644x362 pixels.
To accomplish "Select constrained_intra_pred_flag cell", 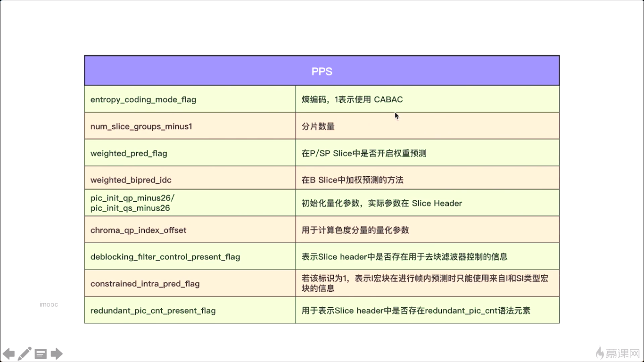I will [190, 283].
